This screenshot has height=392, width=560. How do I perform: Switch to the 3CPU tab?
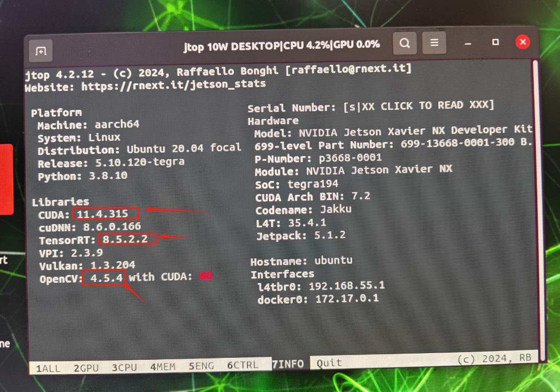(x=124, y=367)
